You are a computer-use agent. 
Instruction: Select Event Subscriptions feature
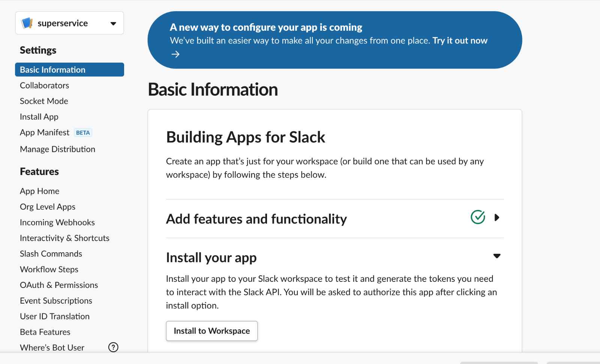tap(56, 301)
